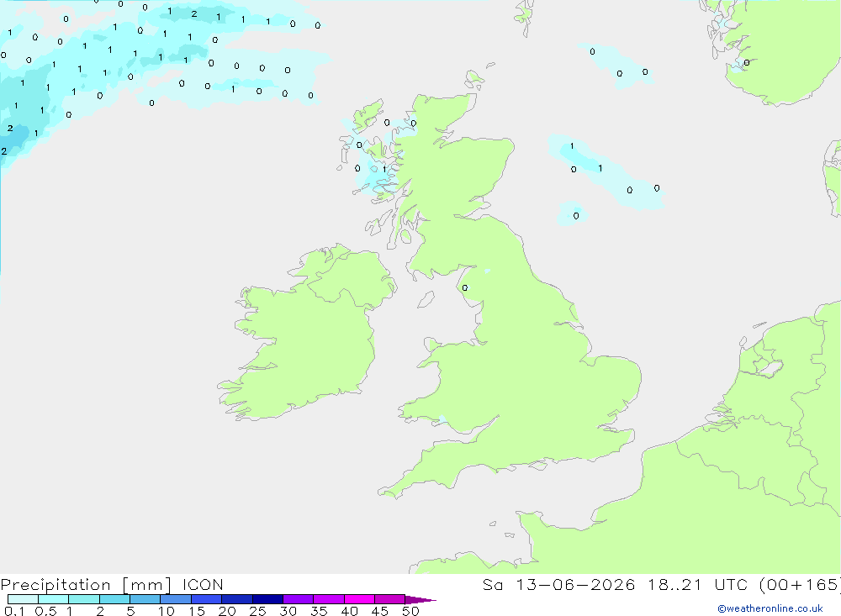The height and width of the screenshot is (616, 841).
Task: Click the "35" legend scale label
Action: pyautogui.click(x=319, y=611)
